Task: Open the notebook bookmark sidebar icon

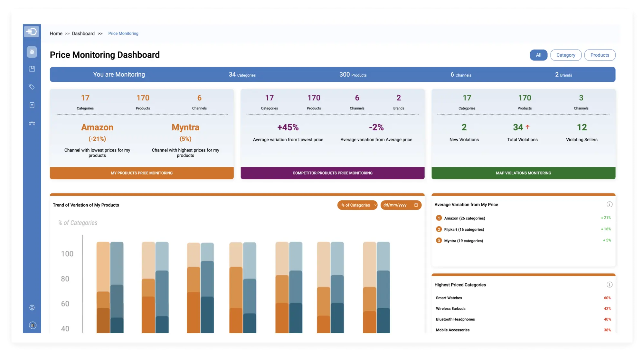Action: pyautogui.click(x=32, y=69)
